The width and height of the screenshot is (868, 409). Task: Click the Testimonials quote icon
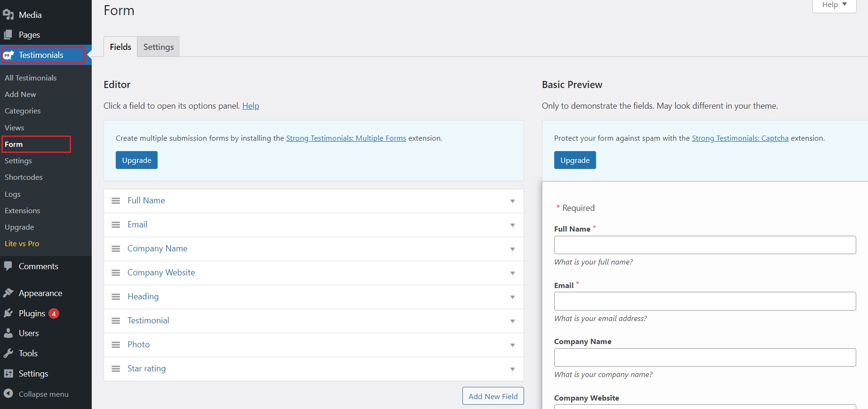[8, 55]
